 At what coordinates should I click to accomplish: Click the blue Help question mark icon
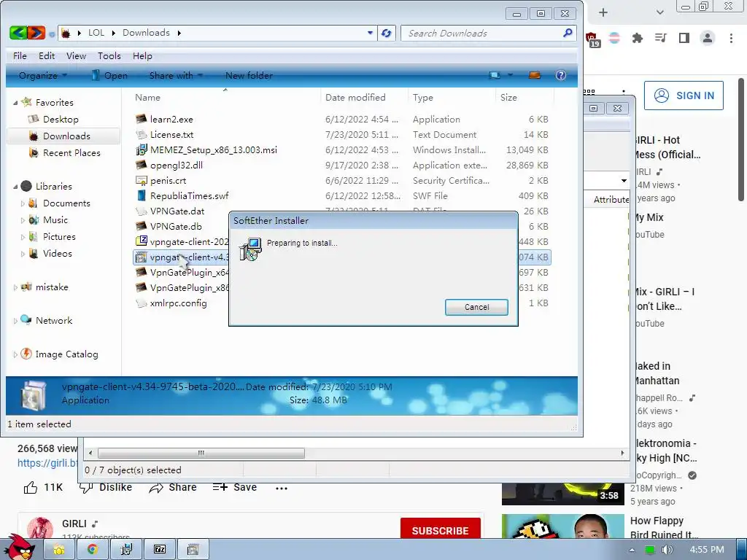pos(561,75)
